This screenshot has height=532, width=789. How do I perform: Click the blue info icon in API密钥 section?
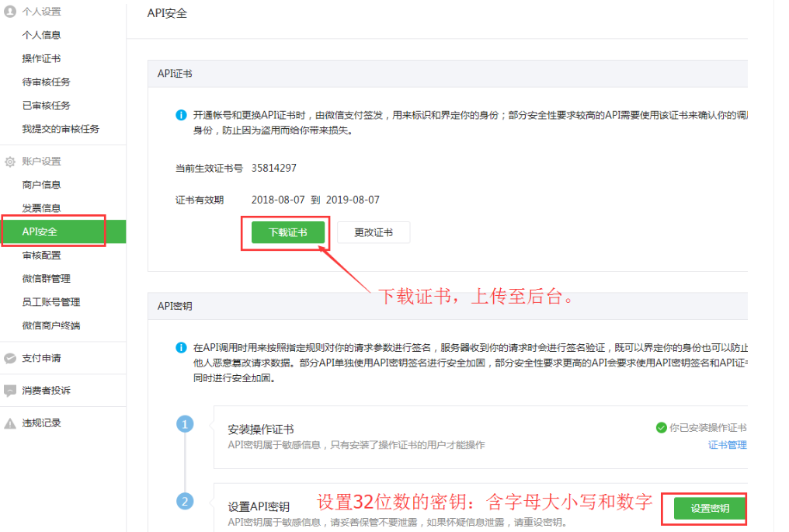(x=181, y=347)
